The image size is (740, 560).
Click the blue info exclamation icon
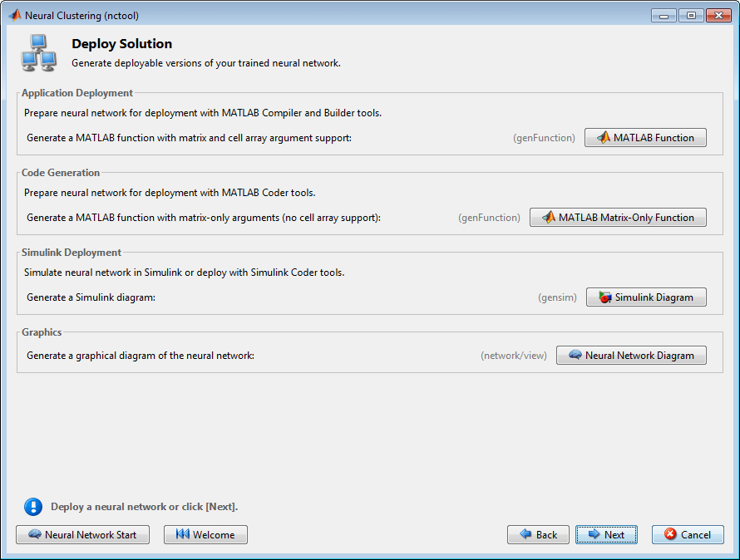click(x=33, y=507)
